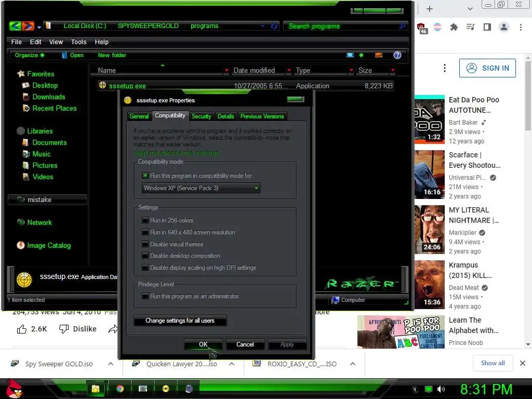Open Chrome three-dot menu

[521, 27]
